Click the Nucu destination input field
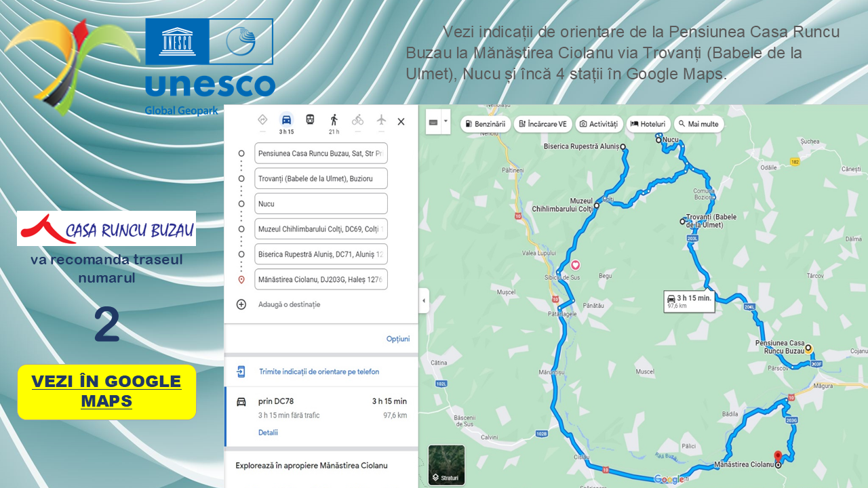868x488 pixels. [321, 203]
